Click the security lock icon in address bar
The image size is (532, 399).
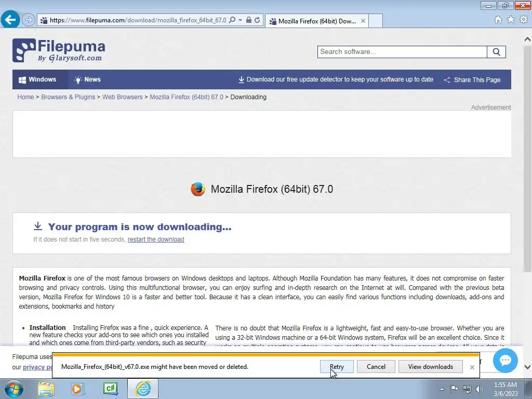(x=249, y=20)
